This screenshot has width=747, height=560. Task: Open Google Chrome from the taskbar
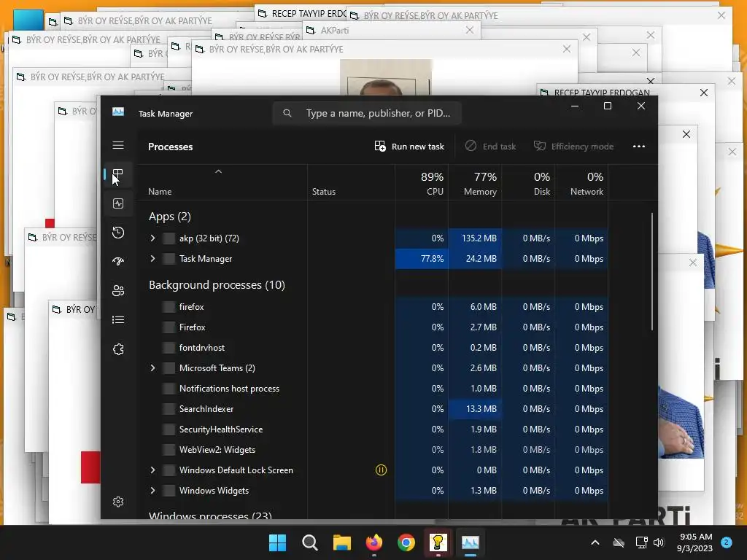tap(406, 542)
